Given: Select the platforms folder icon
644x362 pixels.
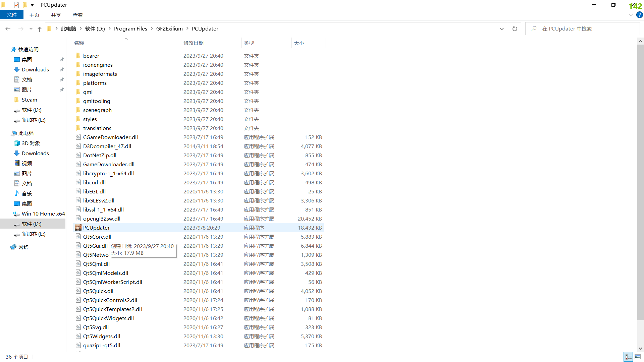Looking at the screenshot, I should (x=78, y=83).
